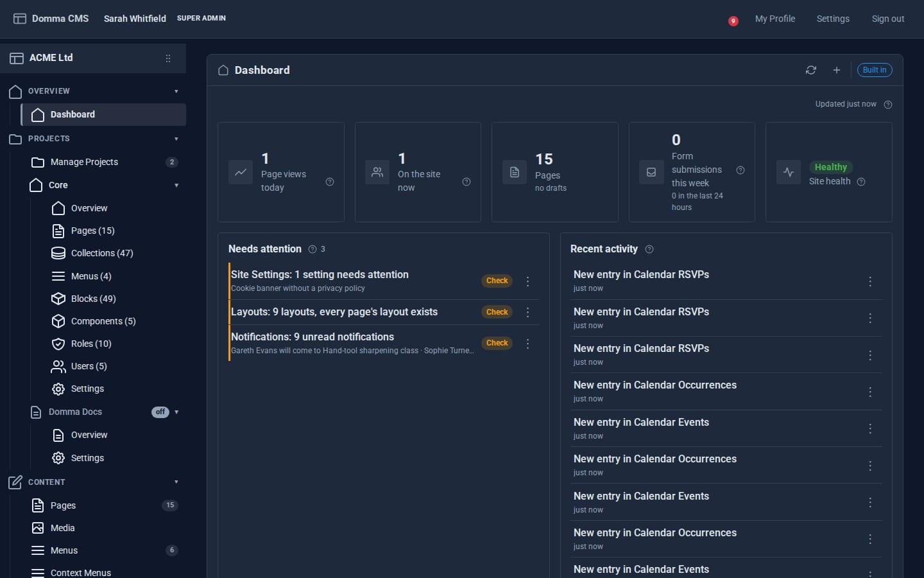
Task: Check the Site Settings attention item
Action: pos(497,281)
